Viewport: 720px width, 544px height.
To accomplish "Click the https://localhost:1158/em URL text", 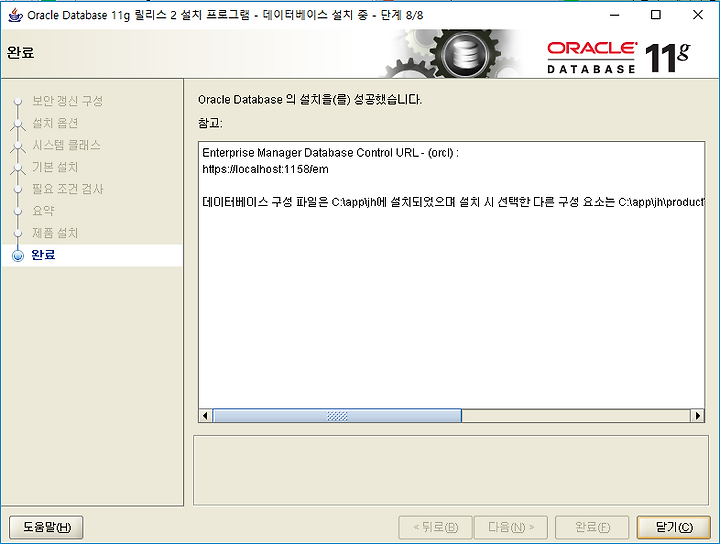I will click(265, 169).
